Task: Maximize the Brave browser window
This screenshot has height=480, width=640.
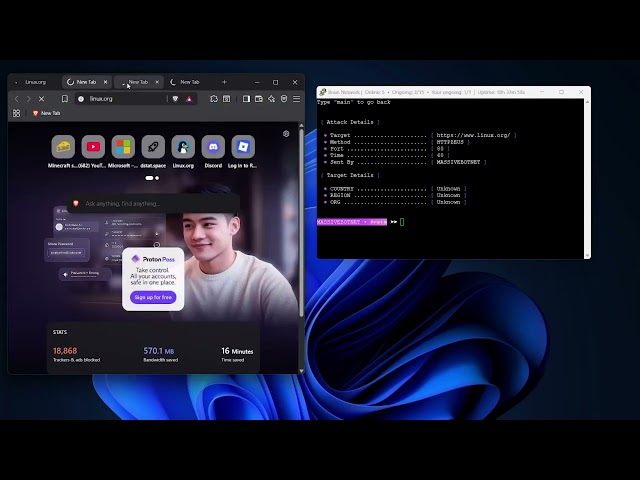Action: pos(276,82)
